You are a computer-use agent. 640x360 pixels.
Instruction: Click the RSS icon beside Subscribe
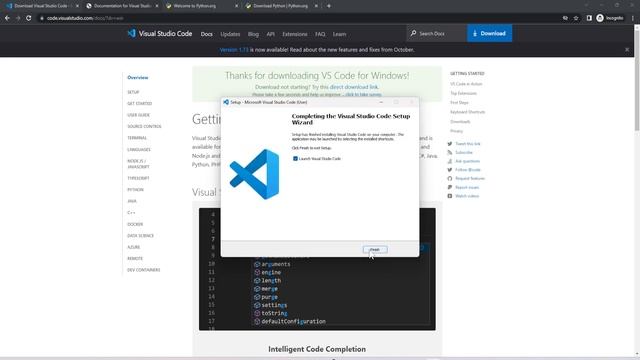(450, 152)
